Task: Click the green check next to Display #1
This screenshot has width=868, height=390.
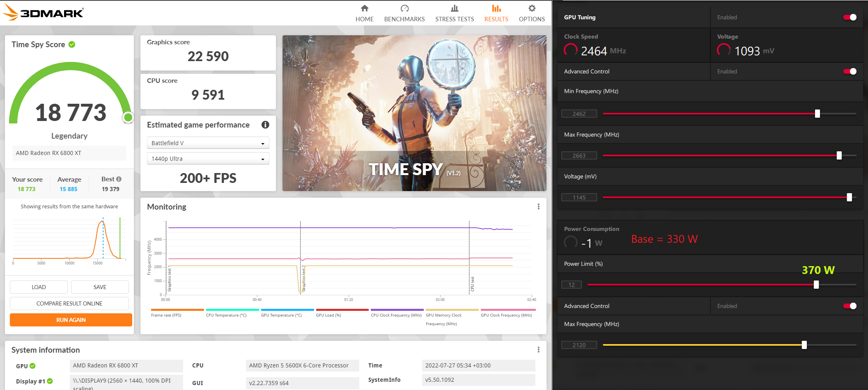Action: (x=50, y=381)
